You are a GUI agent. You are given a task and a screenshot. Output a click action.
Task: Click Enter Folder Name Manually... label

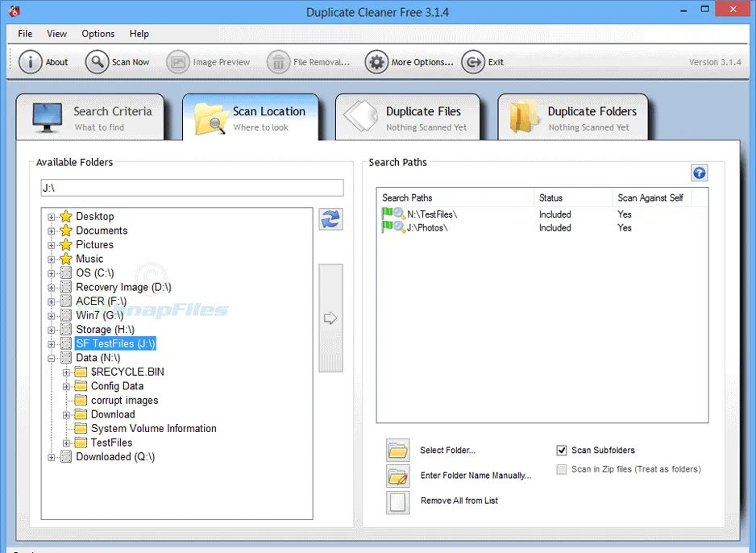coord(476,476)
